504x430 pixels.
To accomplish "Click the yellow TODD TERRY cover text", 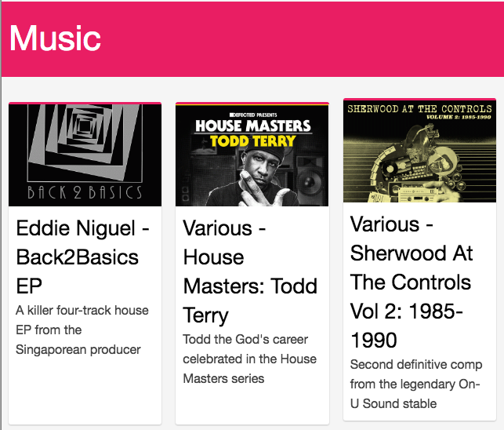I will pyautogui.click(x=252, y=141).
